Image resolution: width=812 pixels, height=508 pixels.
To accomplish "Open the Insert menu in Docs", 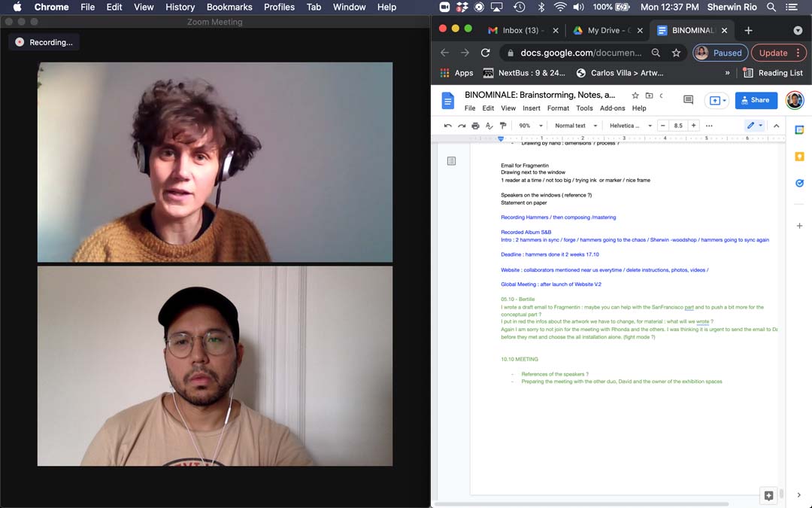I will click(x=532, y=108).
